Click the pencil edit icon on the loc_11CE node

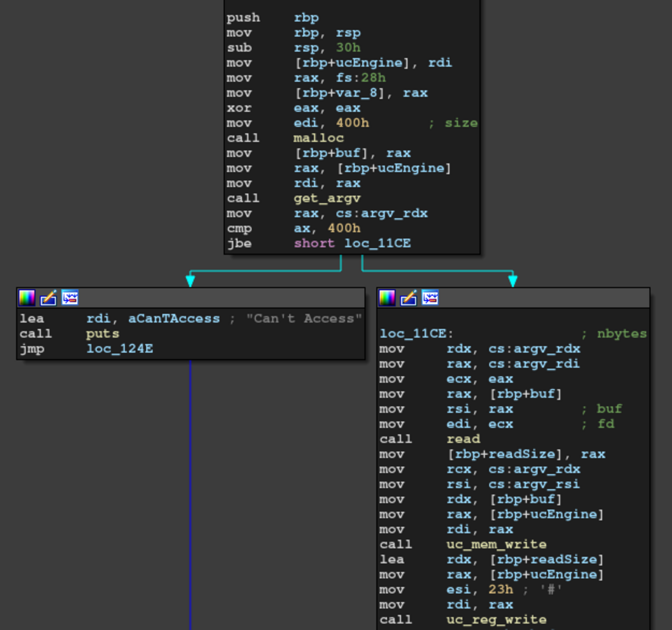(408, 297)
